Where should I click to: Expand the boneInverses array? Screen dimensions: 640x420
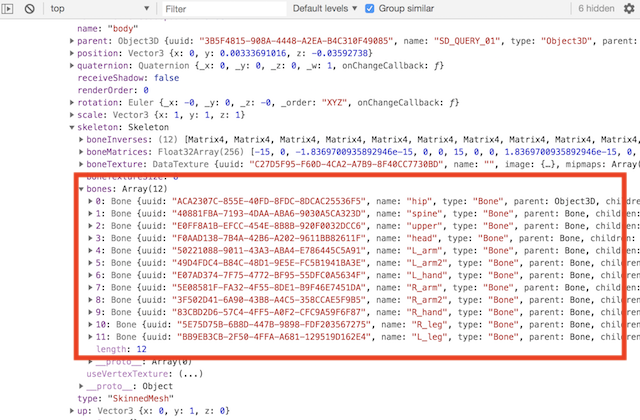81,140
